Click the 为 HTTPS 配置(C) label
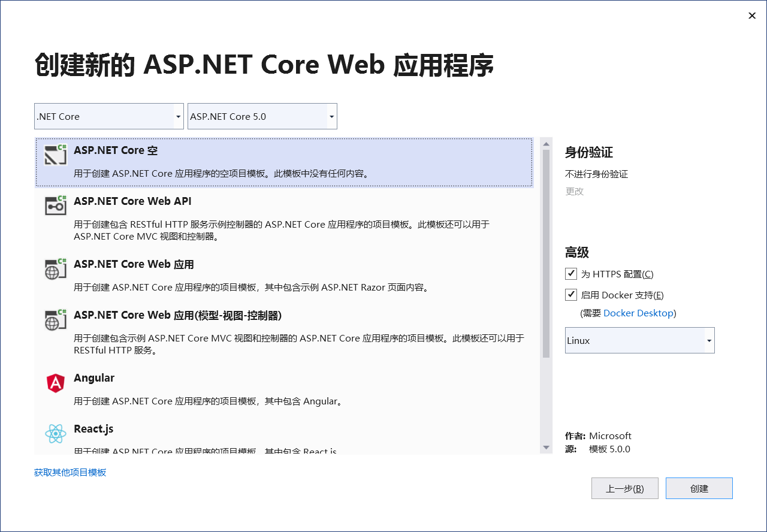767x532 pixels. (x=617, y=274)
